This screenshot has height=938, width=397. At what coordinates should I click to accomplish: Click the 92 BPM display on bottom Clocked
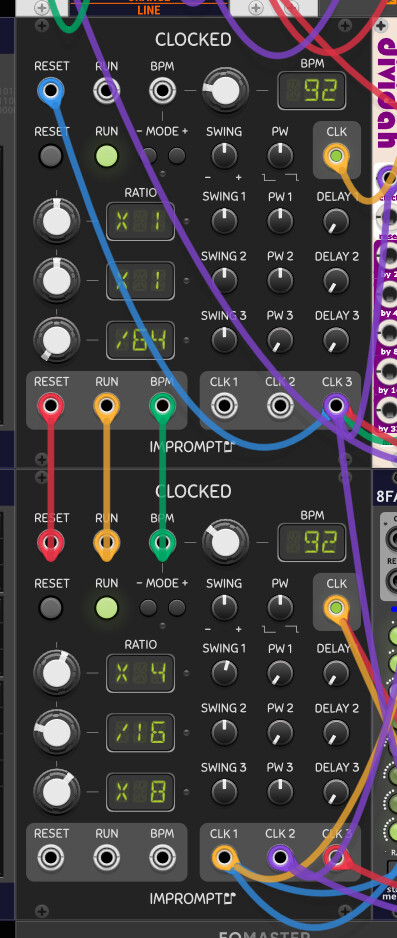(x=312, y=543)
